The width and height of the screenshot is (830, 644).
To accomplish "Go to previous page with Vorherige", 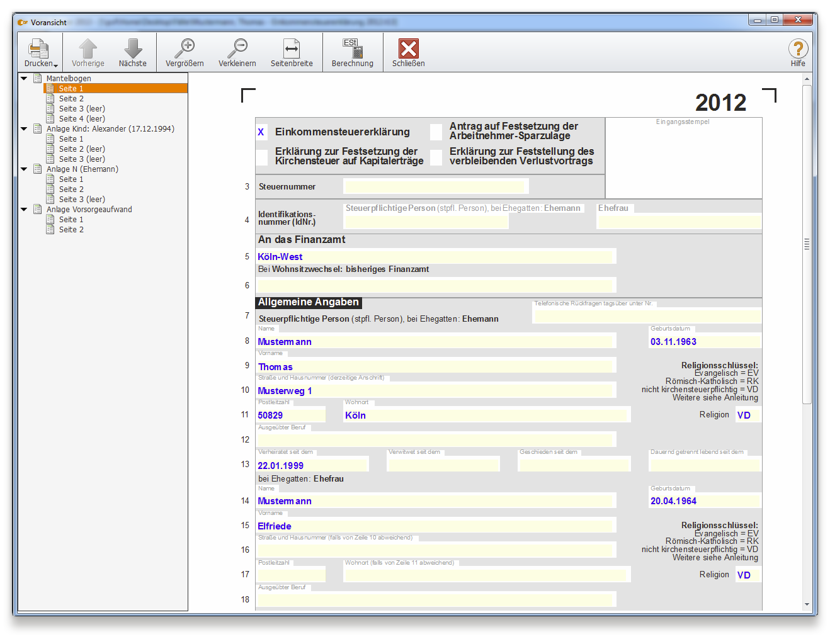I will pyautogui.click(x=88, y=49).
